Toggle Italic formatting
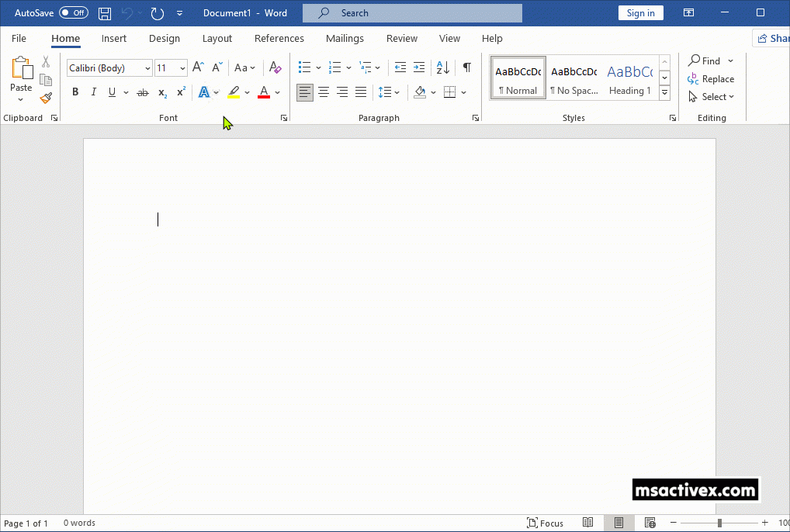Screen dimensions: 790x532 (94, 92)
